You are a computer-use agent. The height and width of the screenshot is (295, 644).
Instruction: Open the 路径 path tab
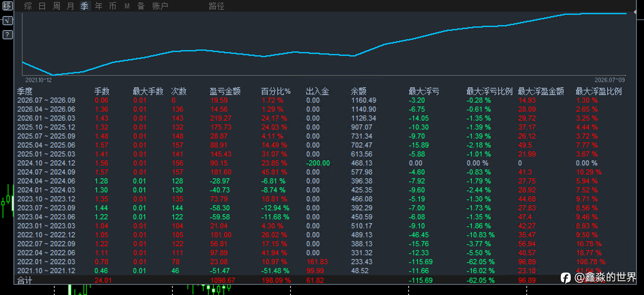(x=217, y=6)
